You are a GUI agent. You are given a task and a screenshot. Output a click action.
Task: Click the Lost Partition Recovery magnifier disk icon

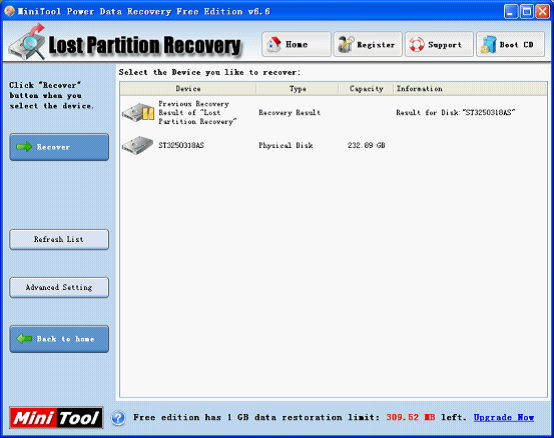[x=27, y=43]
